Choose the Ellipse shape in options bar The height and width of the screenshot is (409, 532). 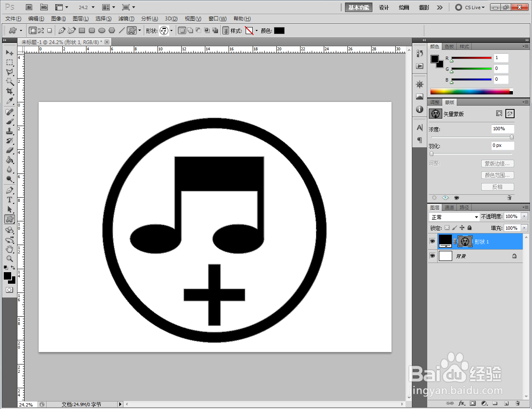point(102,30)
